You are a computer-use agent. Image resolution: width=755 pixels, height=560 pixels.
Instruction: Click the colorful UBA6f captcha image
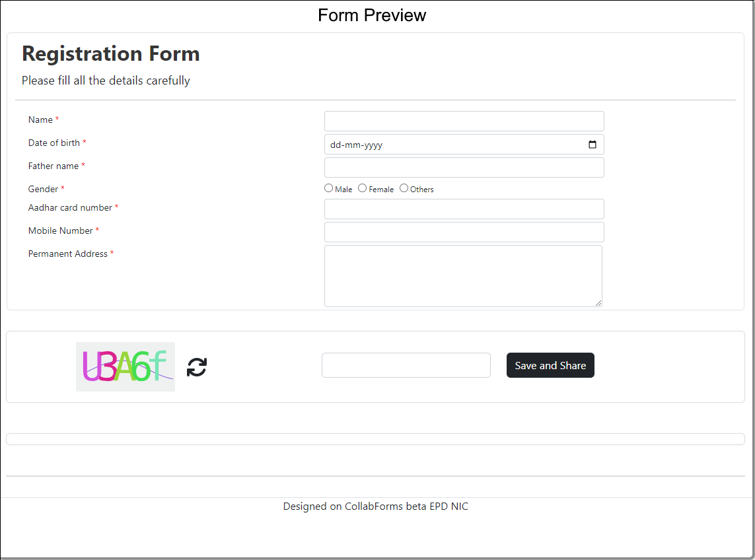pyautogui.click(x=125, y=367)
